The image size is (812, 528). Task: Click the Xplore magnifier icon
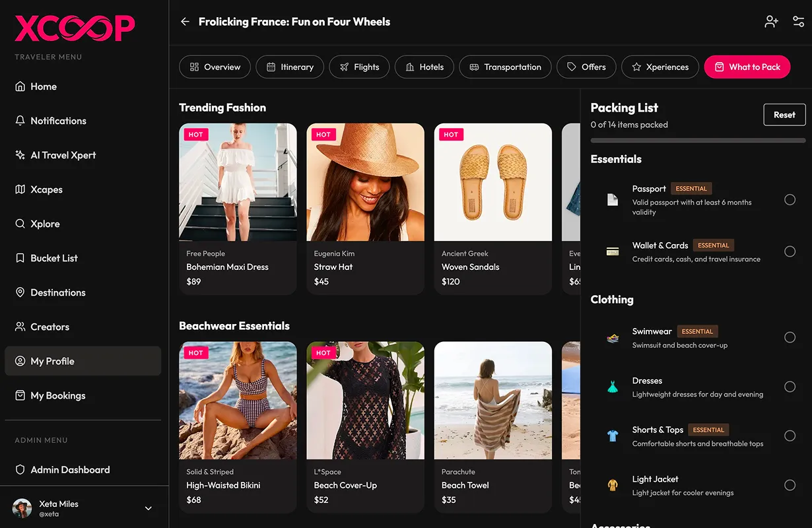coord(20,224)
